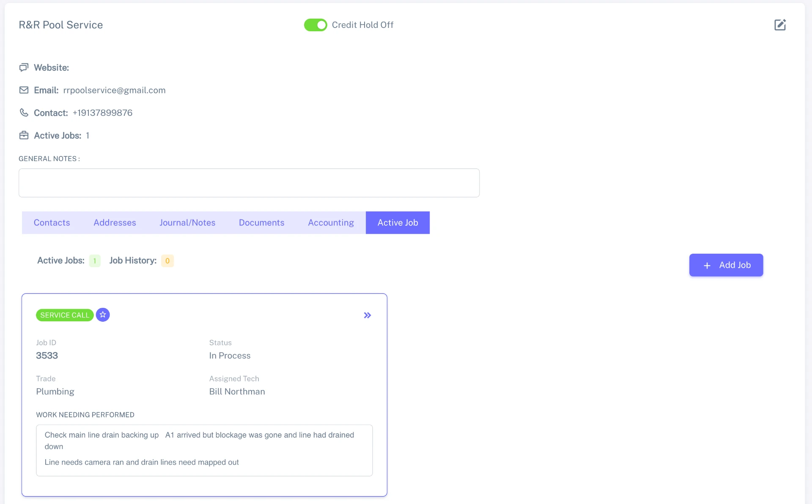Switch to the Contacts tab
The height and width of the screenshot is (504, 812).
coord(52,222)
